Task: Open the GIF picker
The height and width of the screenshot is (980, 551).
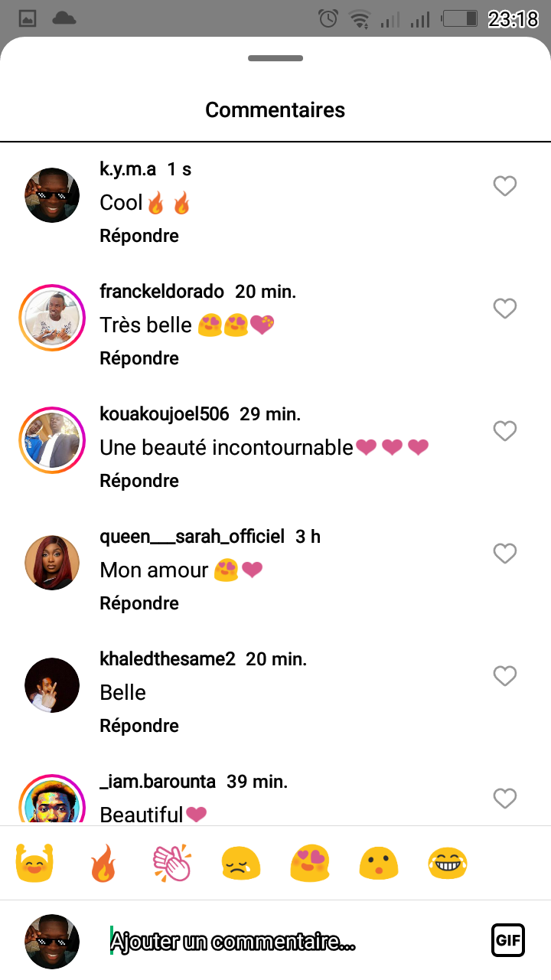Action: tap(507, 940)
